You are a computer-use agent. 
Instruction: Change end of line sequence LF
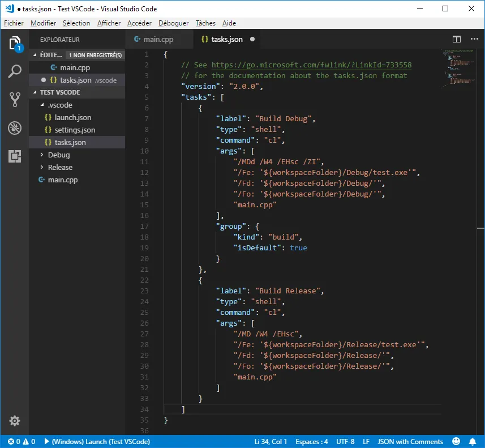coord(366,442)
